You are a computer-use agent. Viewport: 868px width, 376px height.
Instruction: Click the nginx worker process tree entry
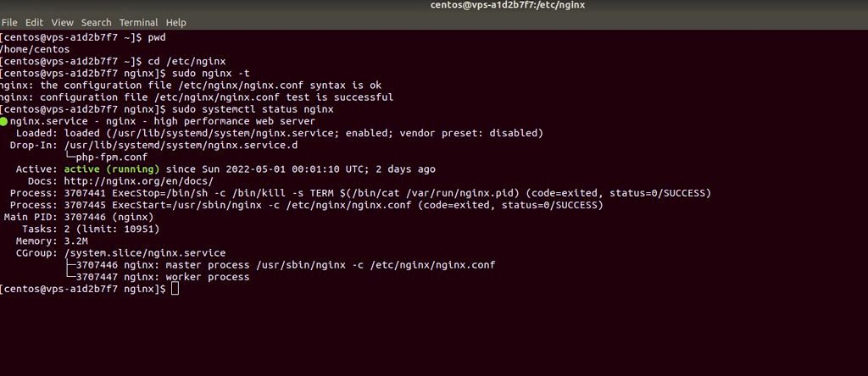point(163,277)
